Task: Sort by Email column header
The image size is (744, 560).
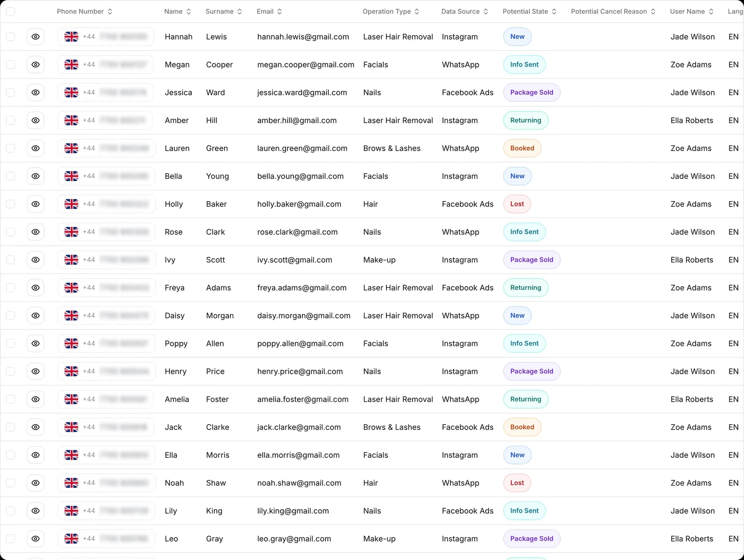Action: click(269, 12)
